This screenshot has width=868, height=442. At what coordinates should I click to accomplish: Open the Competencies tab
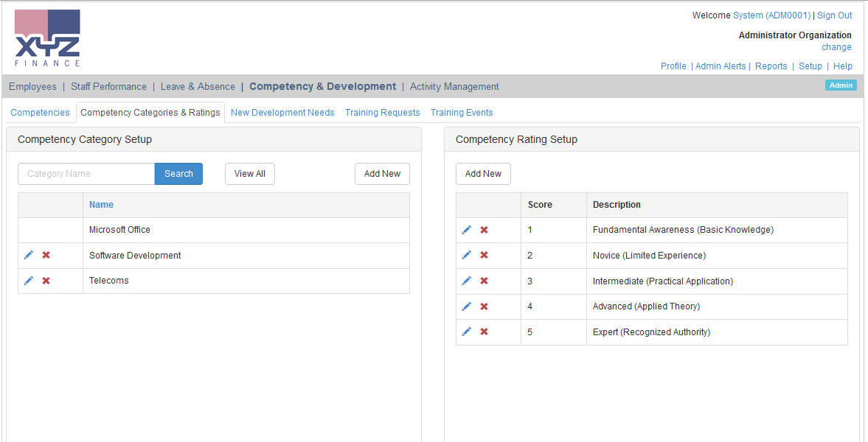click(40, 112)
